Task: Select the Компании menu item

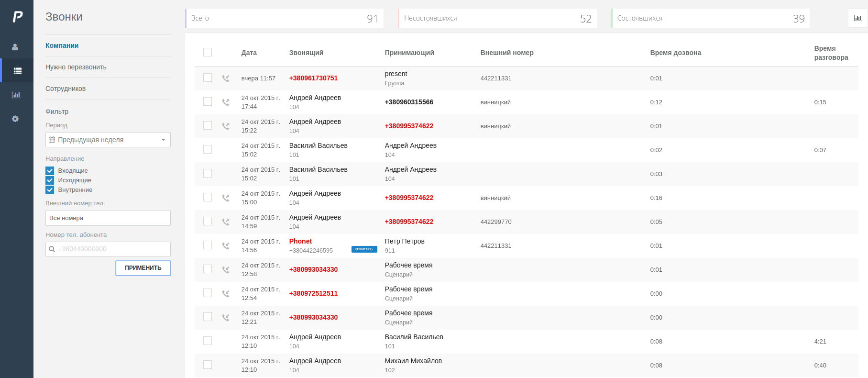Action: click(62, 45)
